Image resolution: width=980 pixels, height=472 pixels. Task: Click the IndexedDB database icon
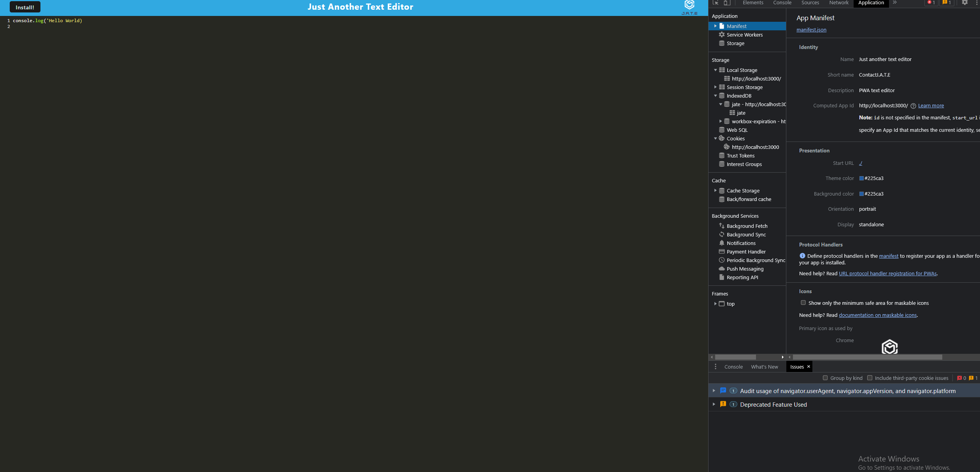coord(722,96)
